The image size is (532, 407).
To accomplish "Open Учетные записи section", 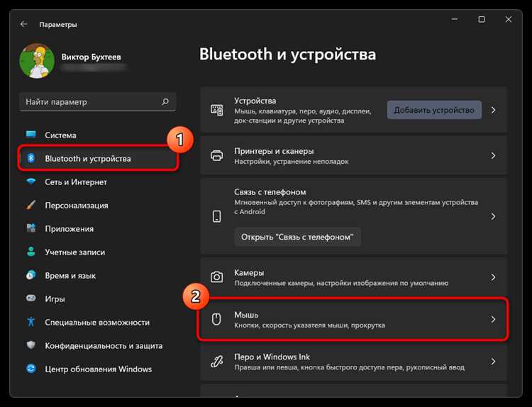I will point(98,252).
